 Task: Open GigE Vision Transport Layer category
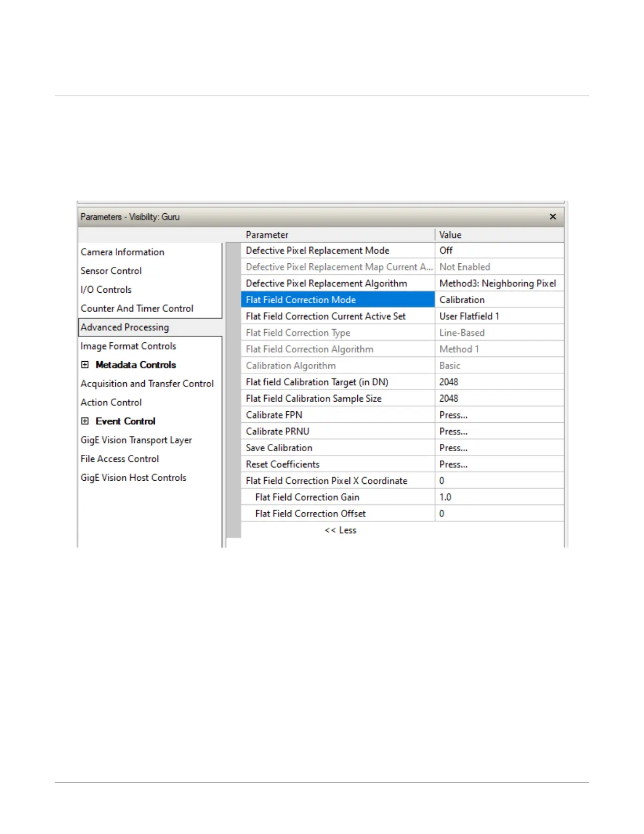point(136,440)
